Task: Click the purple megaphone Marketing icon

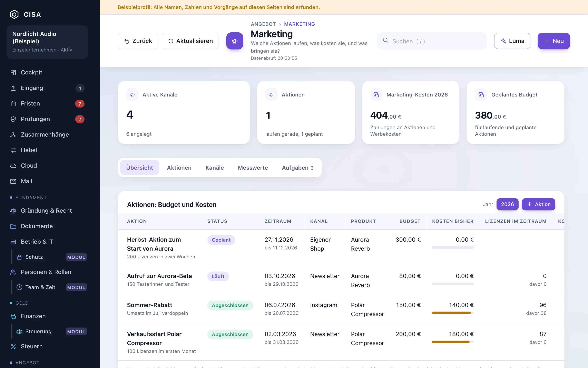Action: [x=235, y=41]
